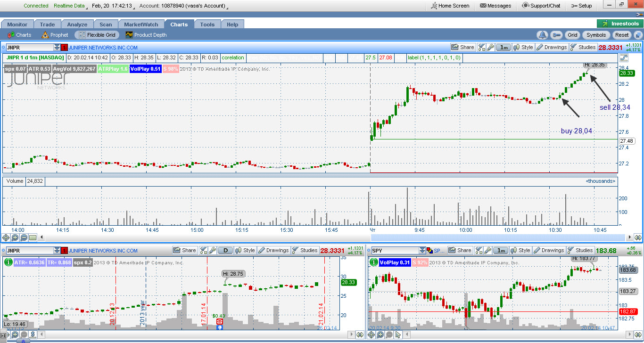Click the colored link icon beside SPY symbol
644x343 pixels.
(x=429, y=250)
